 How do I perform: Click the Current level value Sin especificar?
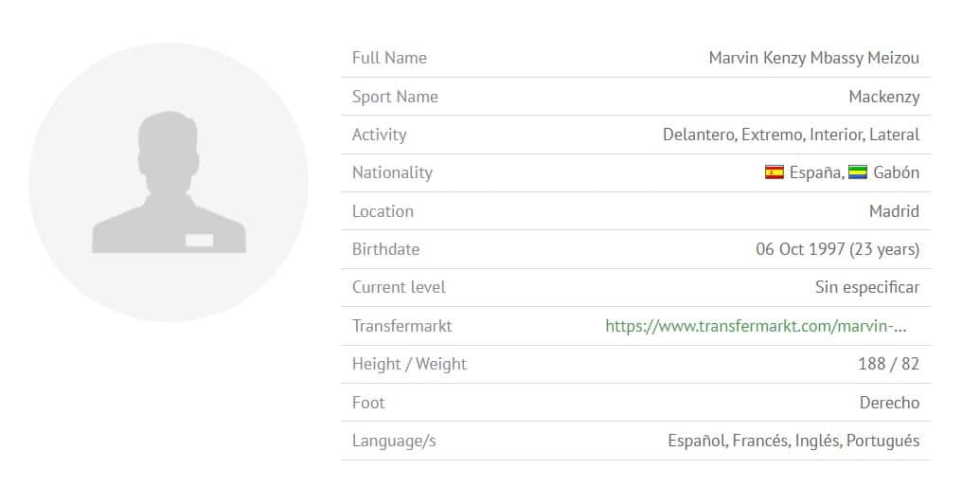[x=867, y=288]
